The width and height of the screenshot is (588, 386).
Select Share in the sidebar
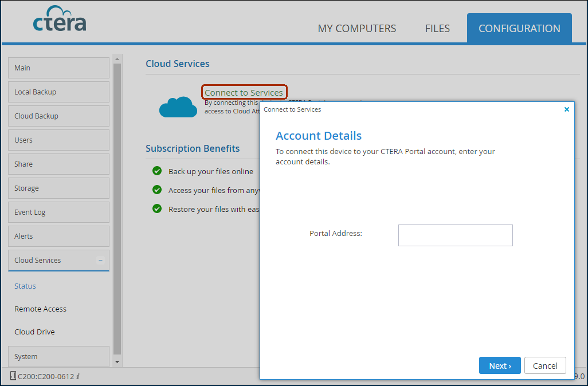click(59, 164)
